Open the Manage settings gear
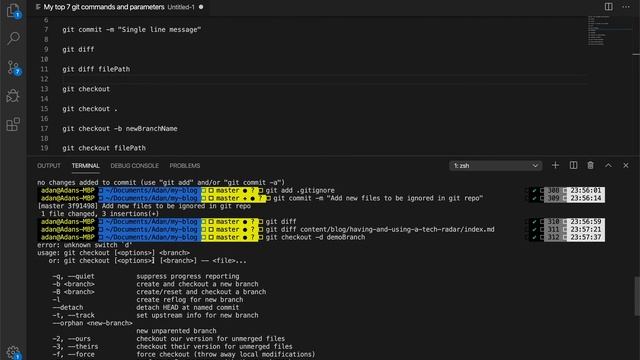Viewport: 640px width, 360px height. [x=13, y=352]
